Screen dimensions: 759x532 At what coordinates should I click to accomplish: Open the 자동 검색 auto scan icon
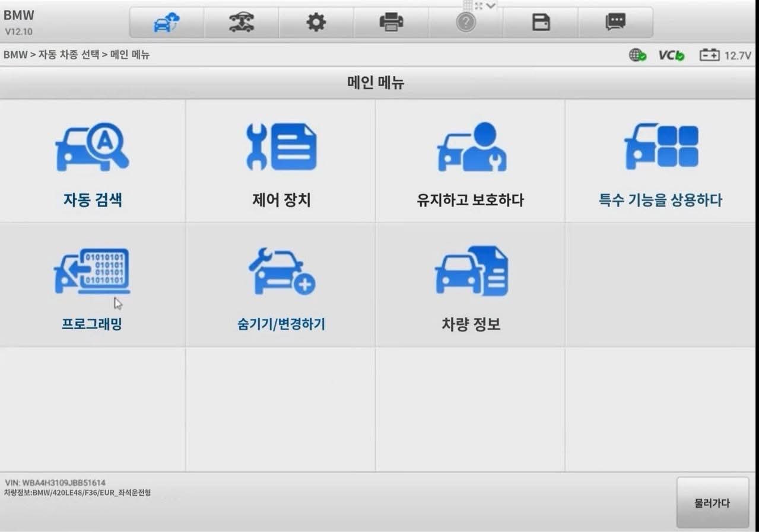(93, 147)
